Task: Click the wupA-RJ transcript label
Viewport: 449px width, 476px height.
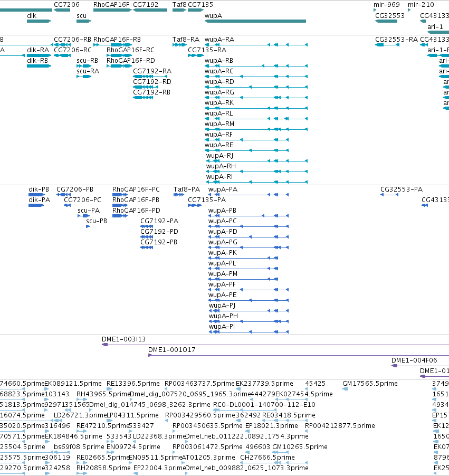Action: [219, 156]
